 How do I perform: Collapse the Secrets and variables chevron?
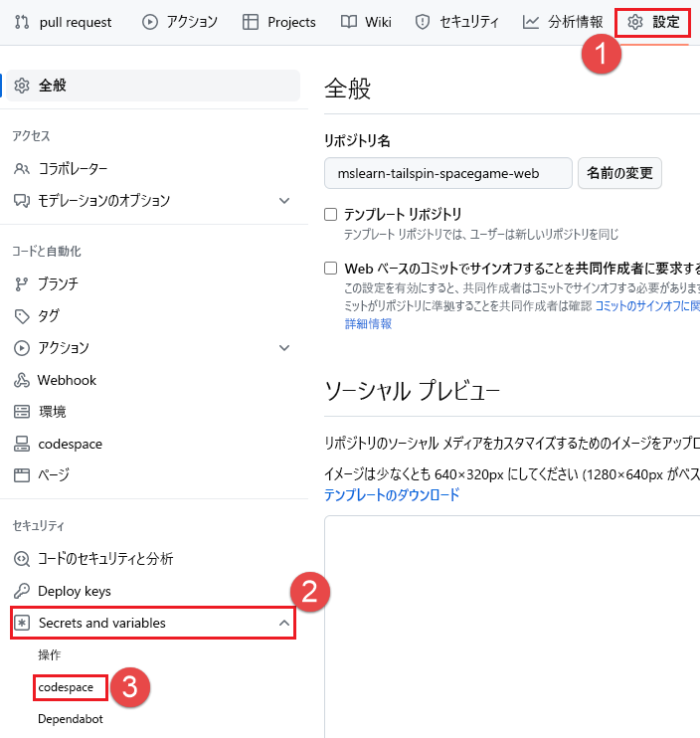click(284, 623)
